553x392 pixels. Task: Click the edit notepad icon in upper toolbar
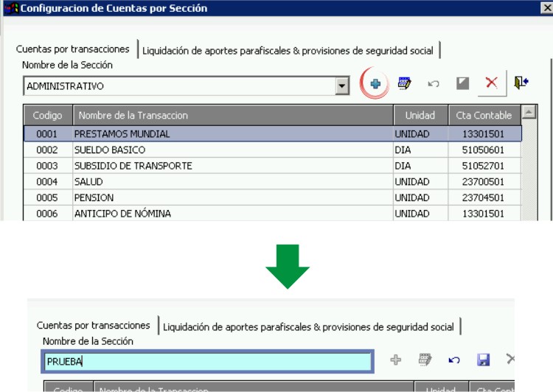coord(404,83)
